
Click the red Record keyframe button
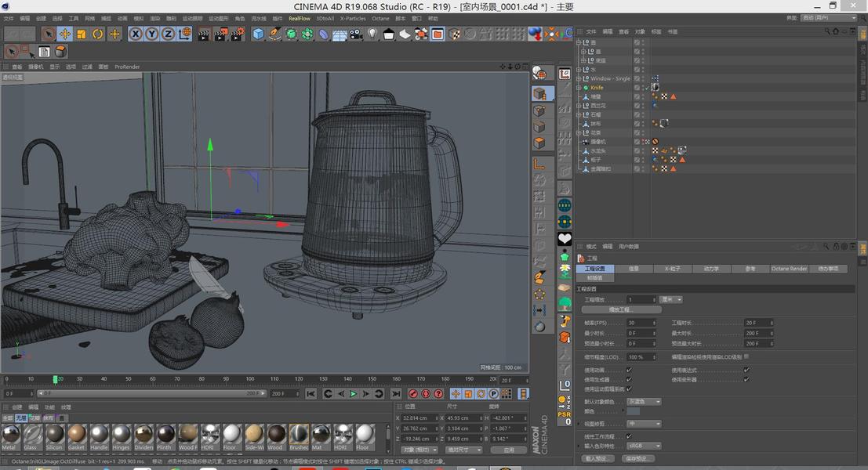412,394
